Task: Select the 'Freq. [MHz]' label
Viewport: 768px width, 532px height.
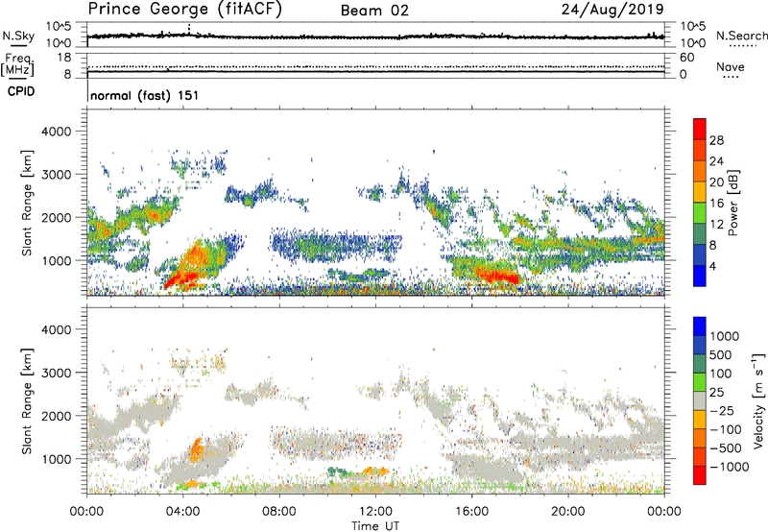Action: click(18, 65)
